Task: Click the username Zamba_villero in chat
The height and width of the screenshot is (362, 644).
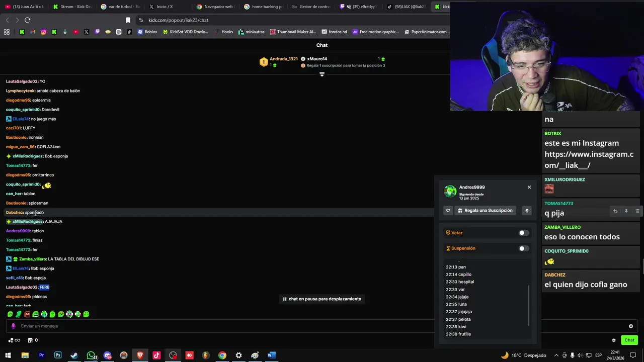Action: point(33,259)
